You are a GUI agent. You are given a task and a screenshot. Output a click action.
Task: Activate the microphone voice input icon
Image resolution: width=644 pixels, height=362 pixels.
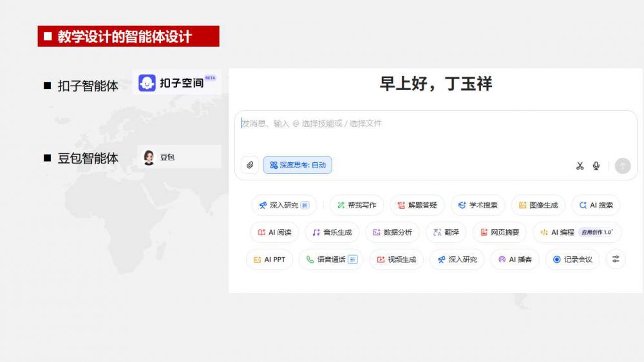pos(596,166)
